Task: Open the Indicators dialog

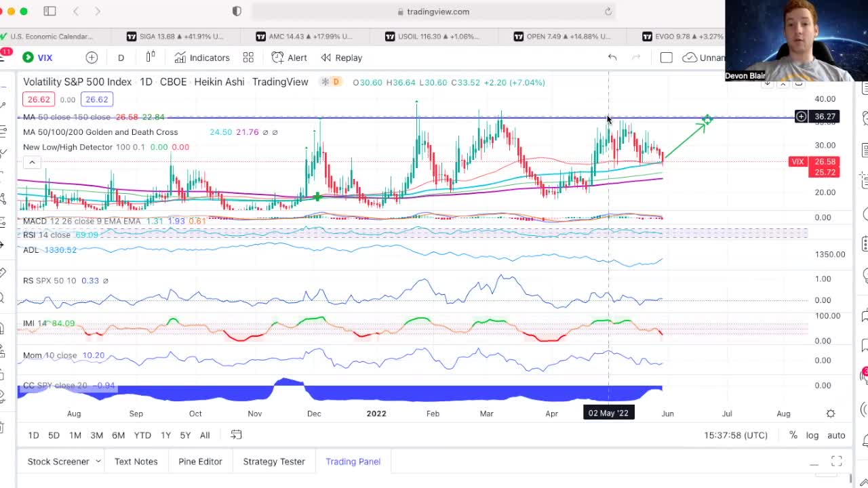Action: pos(202,58)
